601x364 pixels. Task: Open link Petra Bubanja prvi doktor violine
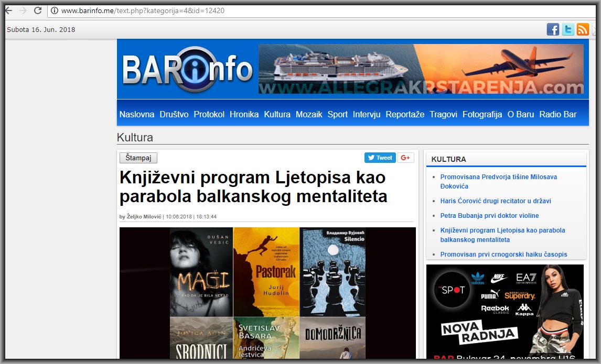tap(489, 215)
